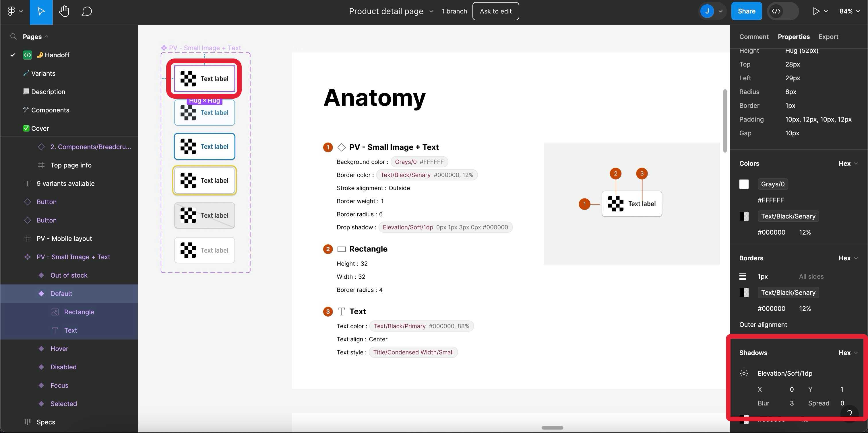Click the Specs section icon in layers
This screenshot has height=433, width=868.
click(x=28, y=422)
